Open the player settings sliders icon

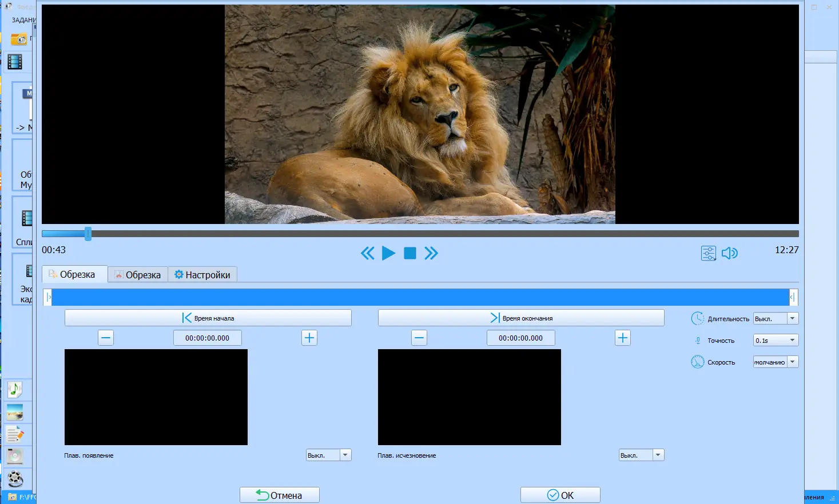[709, 253]
